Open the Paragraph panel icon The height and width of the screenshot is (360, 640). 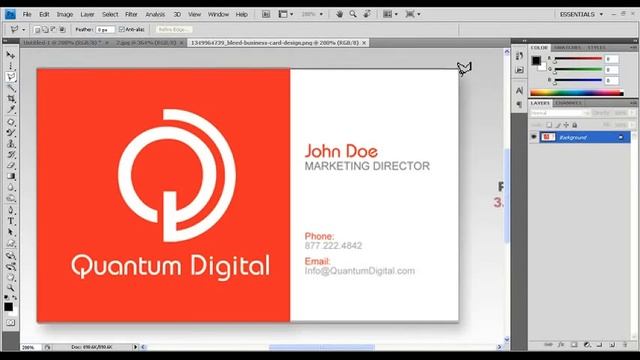519,104
